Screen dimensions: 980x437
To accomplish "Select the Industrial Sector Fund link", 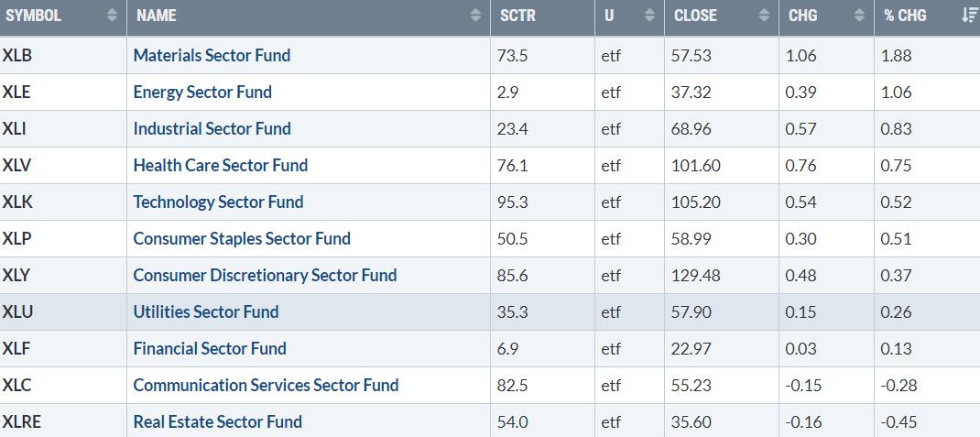I will point(212,128).
